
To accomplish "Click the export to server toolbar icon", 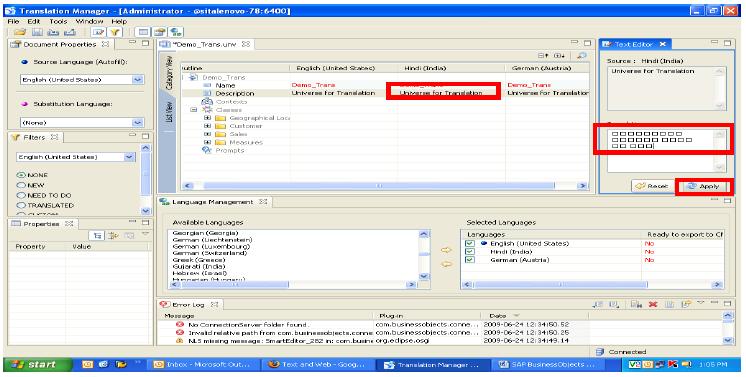I will [x=70, y=32].
